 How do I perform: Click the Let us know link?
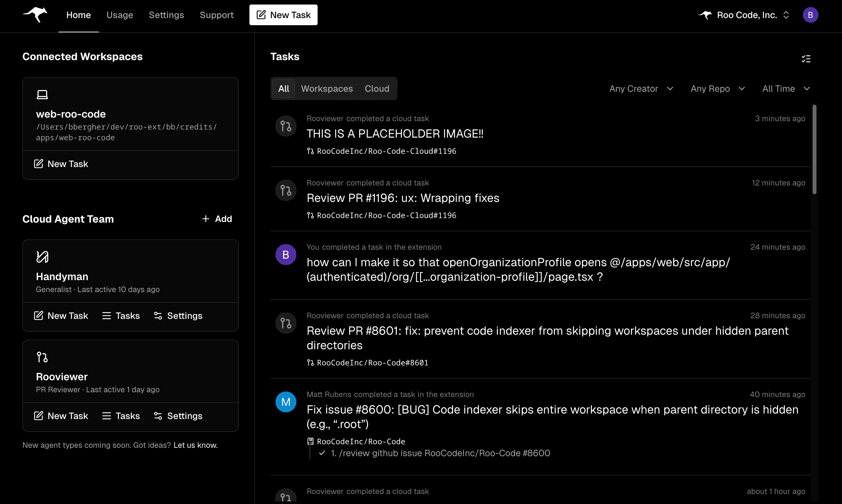coord(195,445)
